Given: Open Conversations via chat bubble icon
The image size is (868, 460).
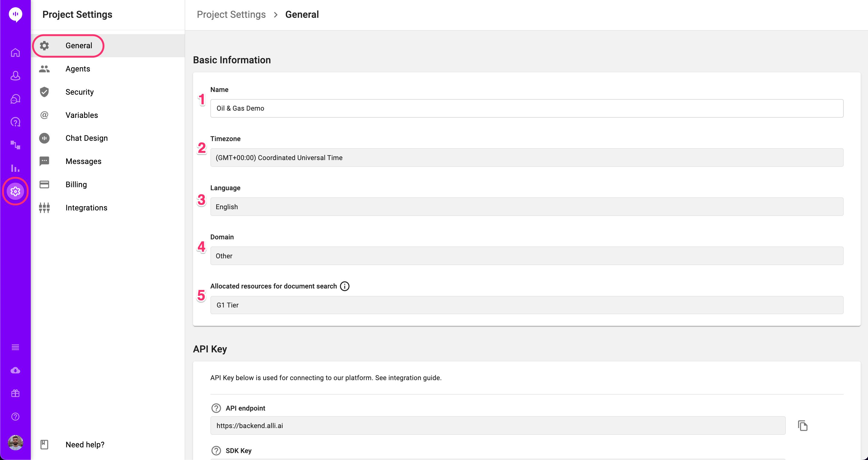Looking at the screenshot, I should pyautogui.click(x=15, y=99).
